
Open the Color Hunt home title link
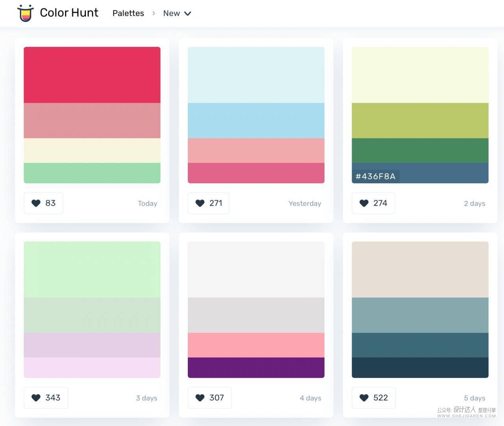point(69,13)
